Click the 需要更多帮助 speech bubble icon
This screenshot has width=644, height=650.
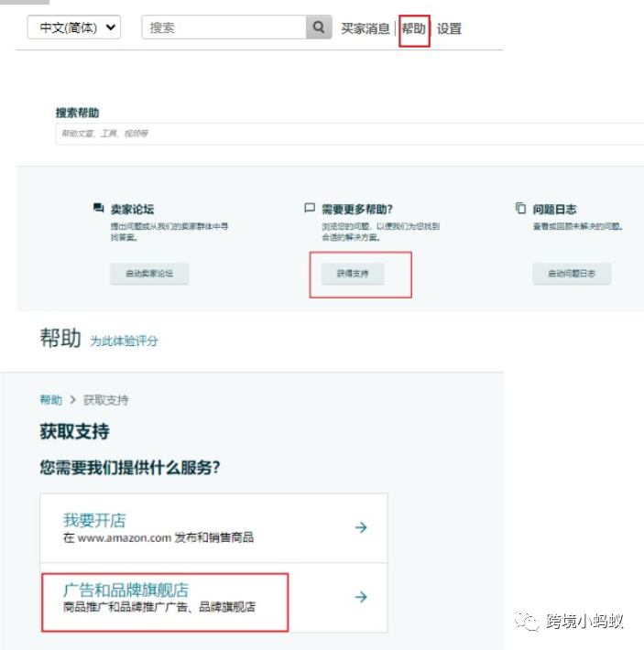[310, 207]
